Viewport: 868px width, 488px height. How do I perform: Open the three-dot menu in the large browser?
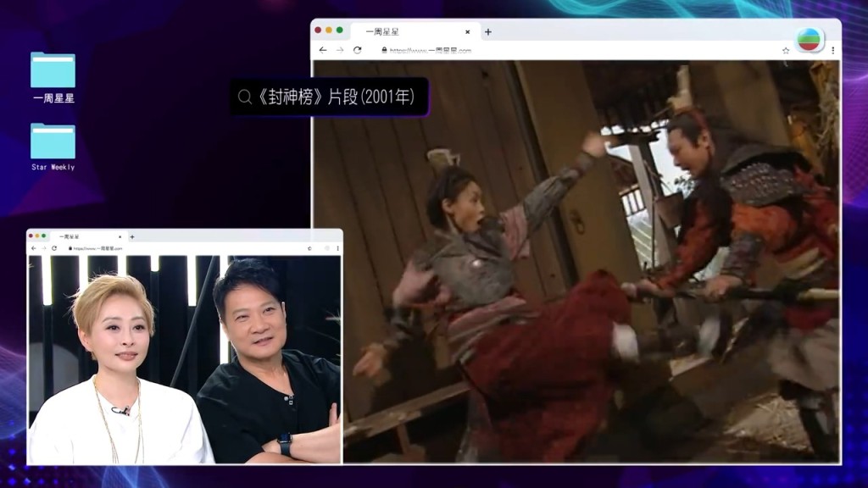(x=832, y=50)
